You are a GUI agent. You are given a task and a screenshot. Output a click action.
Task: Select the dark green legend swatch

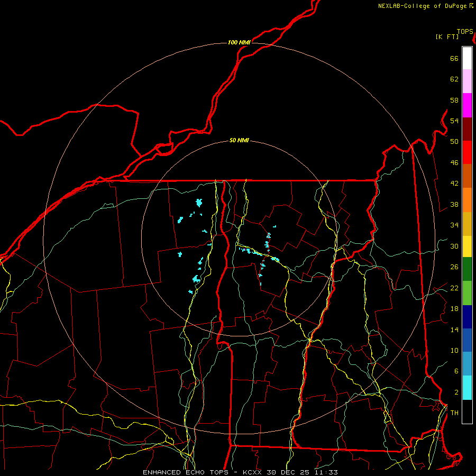[x=467, y=269]
